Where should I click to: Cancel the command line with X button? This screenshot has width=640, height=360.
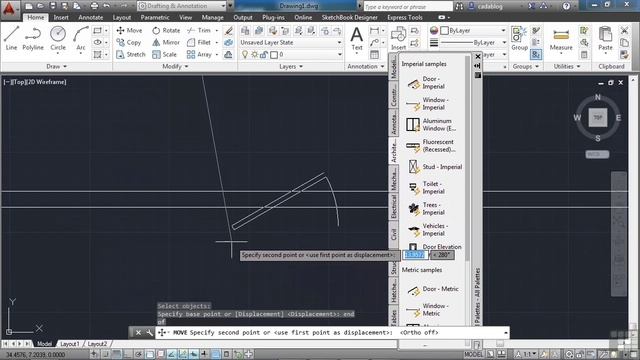138,333
